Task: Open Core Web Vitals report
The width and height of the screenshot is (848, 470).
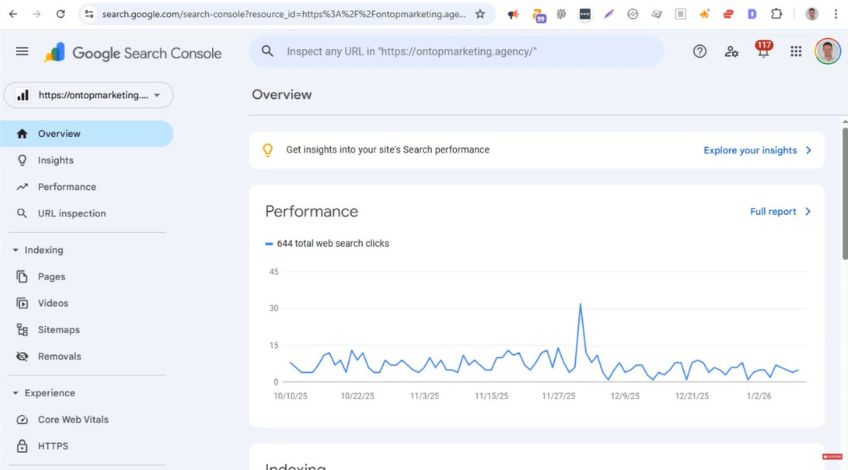Action: tap(73, 420)
